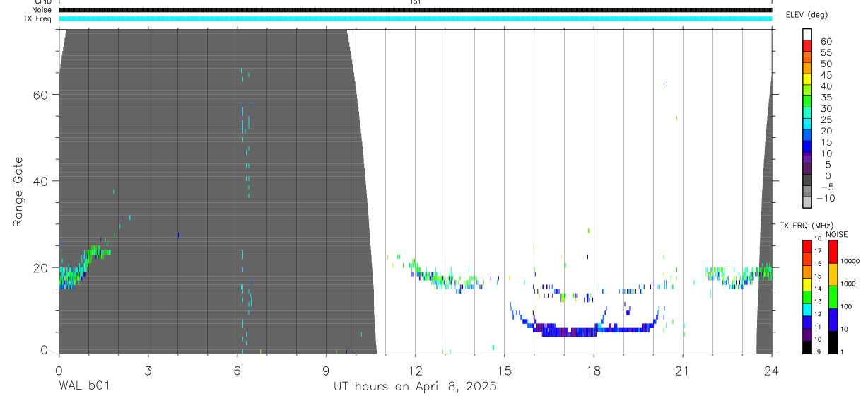Click the '1000' tick on NOISE colorbar
This screenshot has width=868, height=401.
848,284
